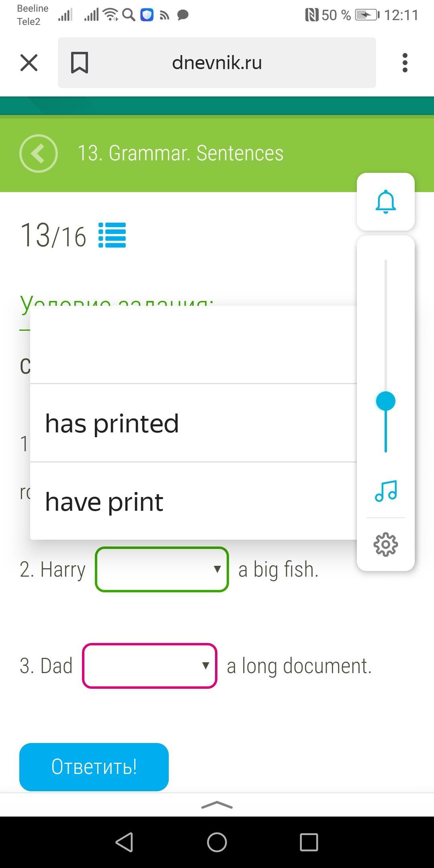Open the three-dot browser menu
The height and width of the screenshot is (868, 434).
pos(405,63)
